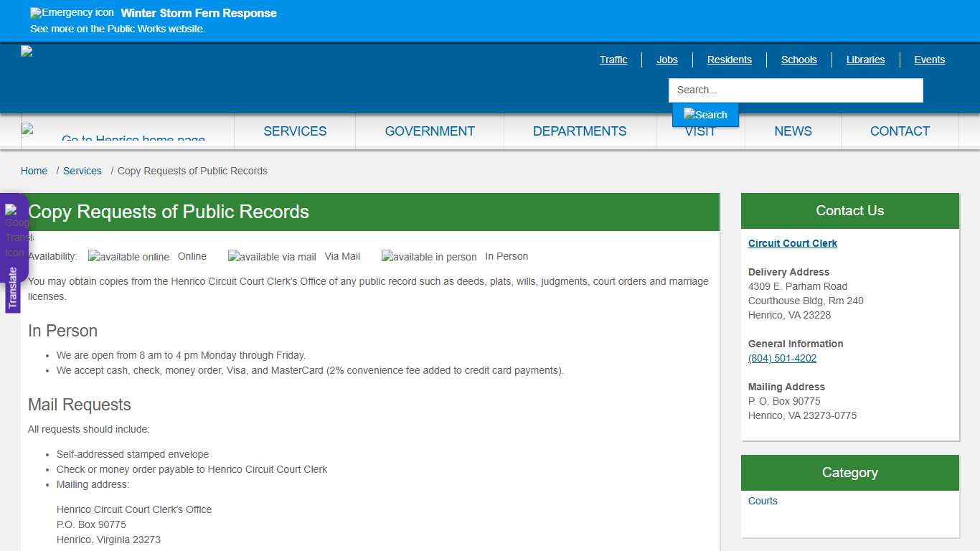
Task: Select the 'available online' availability icon
Action: click(x=128, y=256)
